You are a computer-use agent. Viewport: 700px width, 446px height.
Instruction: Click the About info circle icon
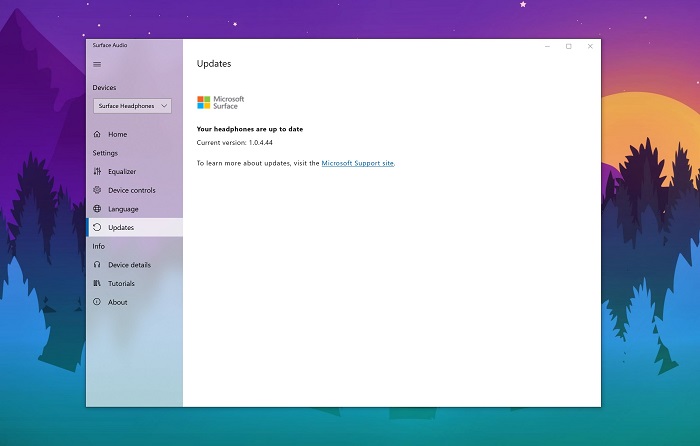(x=97, y=302)
